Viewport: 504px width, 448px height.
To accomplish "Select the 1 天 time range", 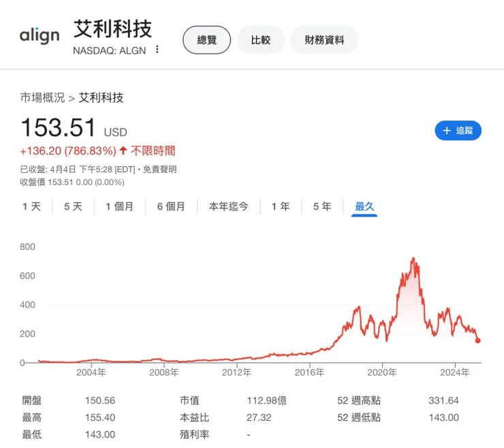I will pos(32,206).
